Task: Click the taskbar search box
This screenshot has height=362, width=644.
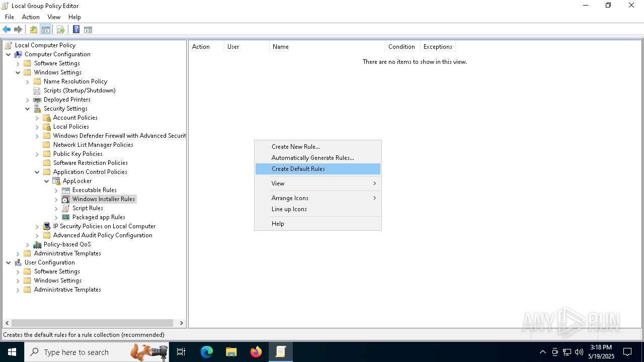Action: pos(96,352)
